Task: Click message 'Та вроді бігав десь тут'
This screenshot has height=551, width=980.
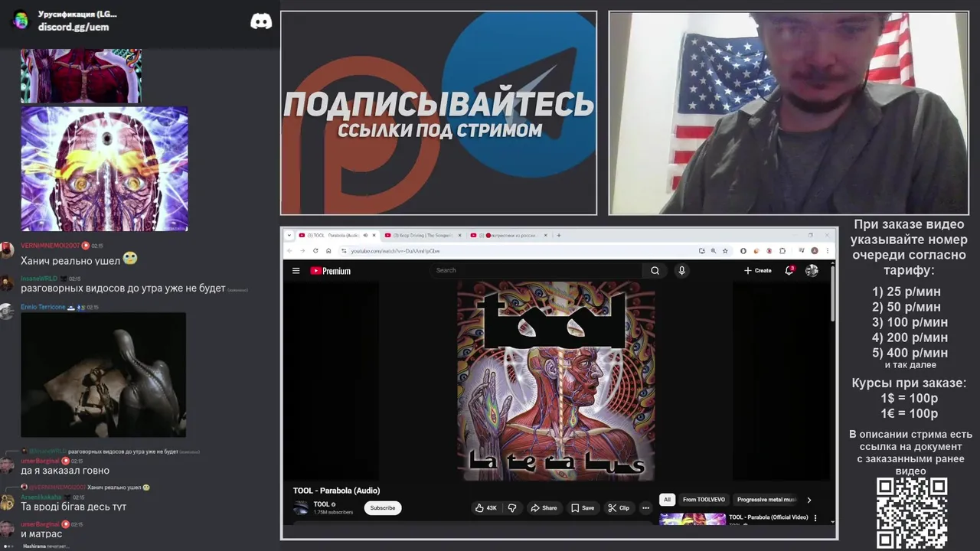Action: (73, 507)
